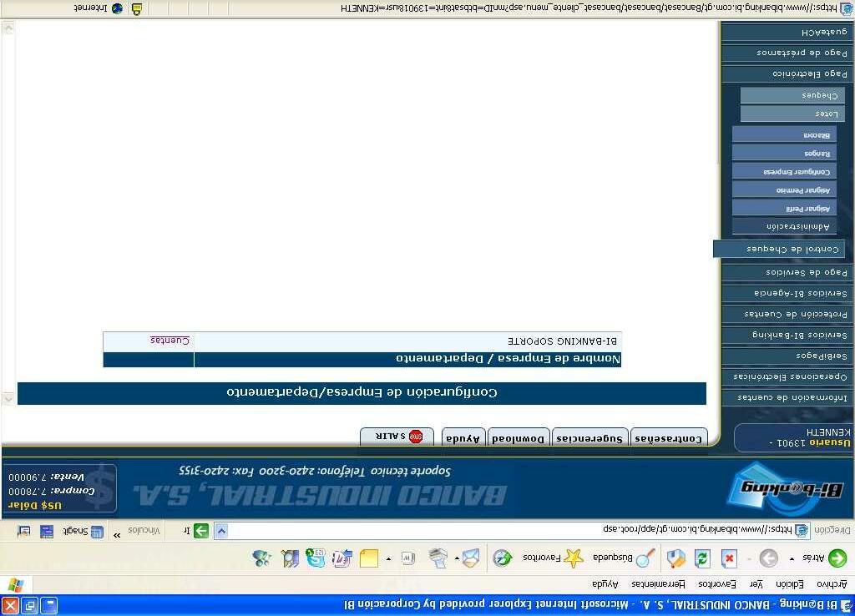Open Bitácora submenu item
This screenshot has width=855, height=616.
783,134
